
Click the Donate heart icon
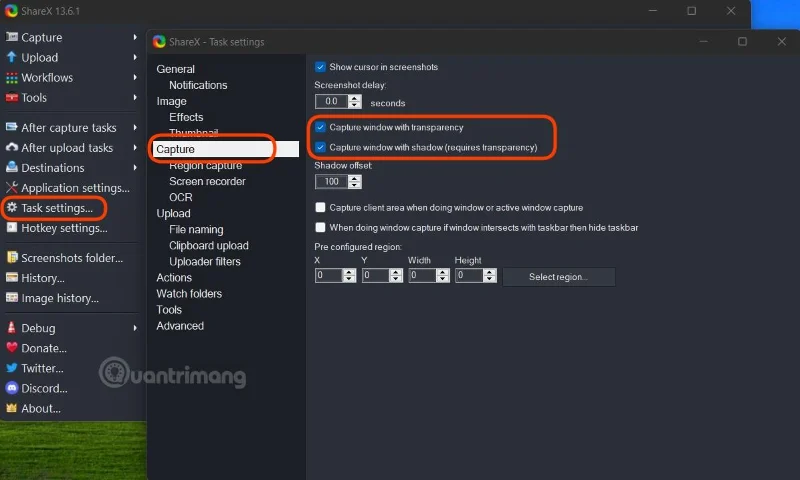11,348
